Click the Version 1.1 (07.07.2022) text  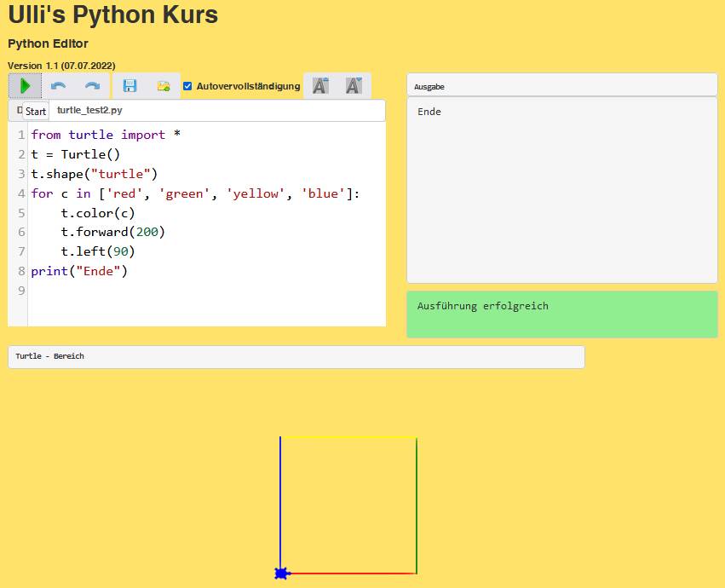(61, 66)
